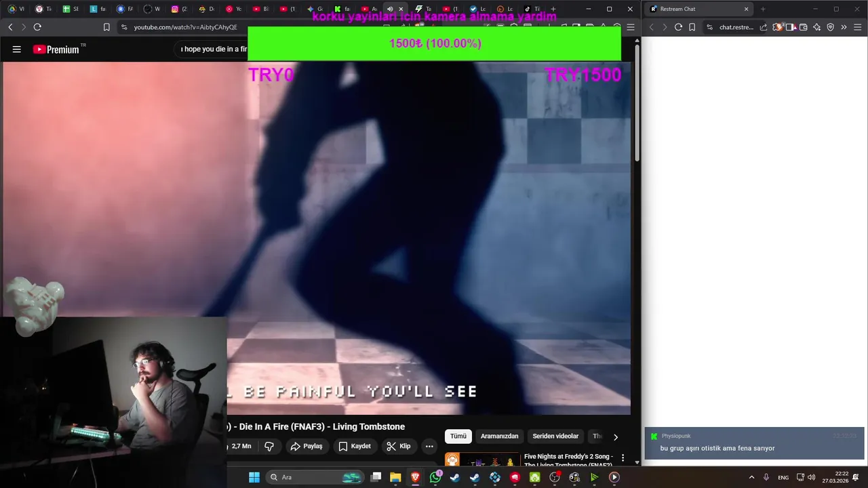Open options for Five Nights at Freddy's 2 Song
868x488 pixels.
pos(623,458)
